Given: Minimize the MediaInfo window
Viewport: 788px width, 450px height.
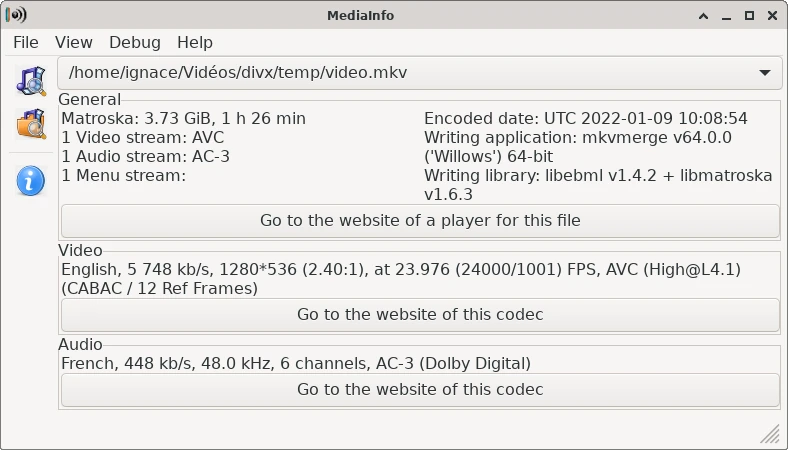Looking at the screenshot, I should 726,16.
